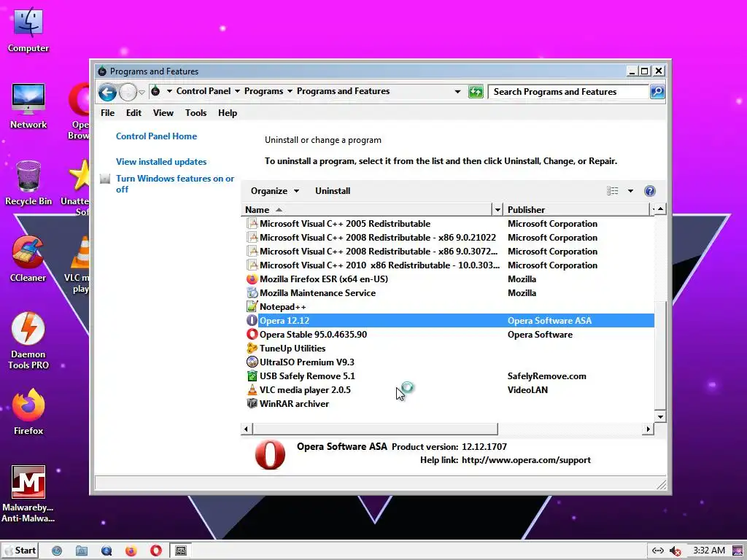Open the Edit menu
The width and height of the screenshot is (747, 560).
click(133, 113)
